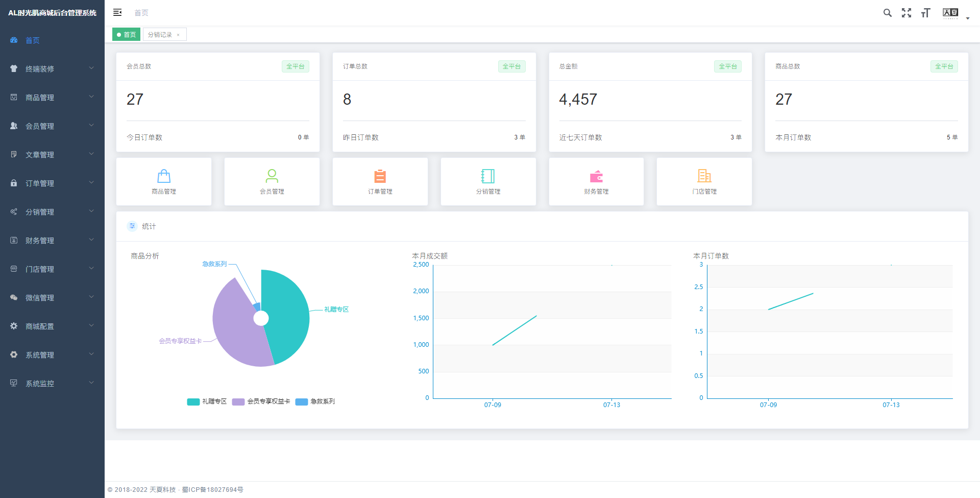Click the line in 本月订单数 chart
The image size is (980, 498).
[x=791, y=301]
